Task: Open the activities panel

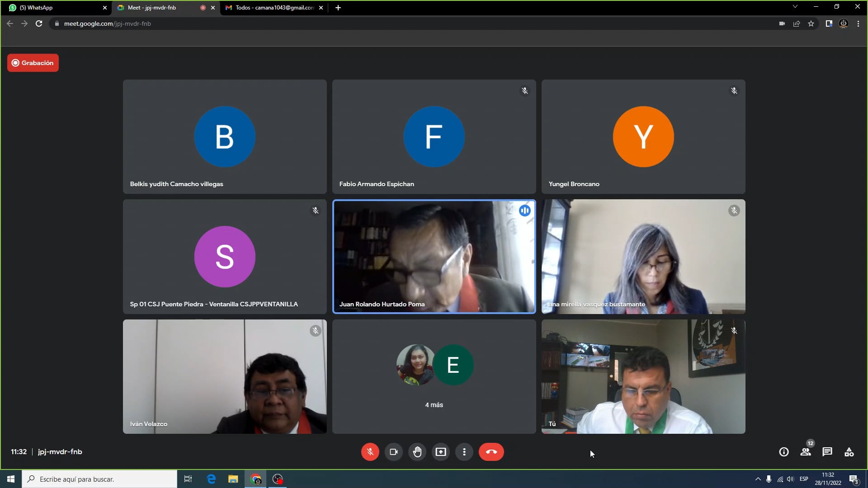Action: (849, 452)
